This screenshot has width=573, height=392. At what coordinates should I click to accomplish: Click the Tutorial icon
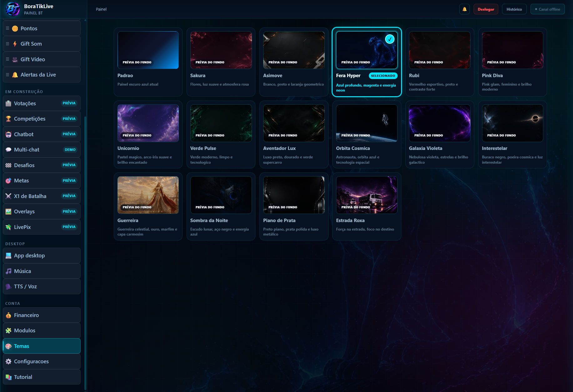pyautogui.click(x=8, y=377)
